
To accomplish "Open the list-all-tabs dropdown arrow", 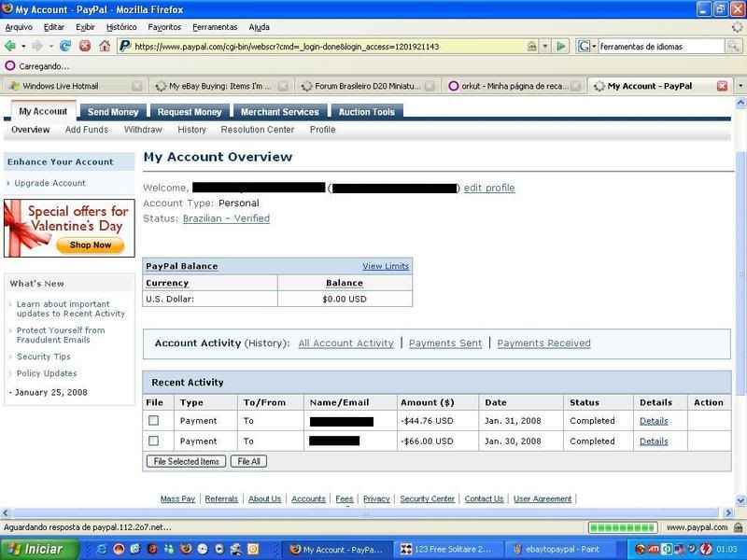I will point(740,86).
